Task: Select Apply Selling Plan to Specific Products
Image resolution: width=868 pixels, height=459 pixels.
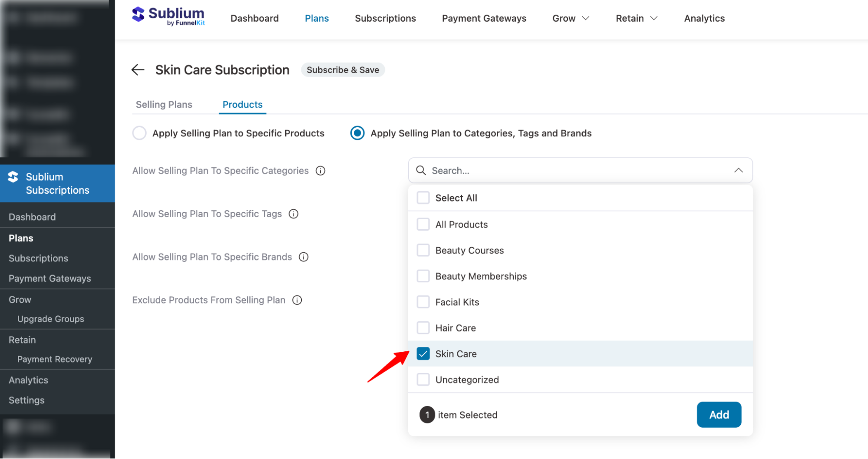Action: 139,133
